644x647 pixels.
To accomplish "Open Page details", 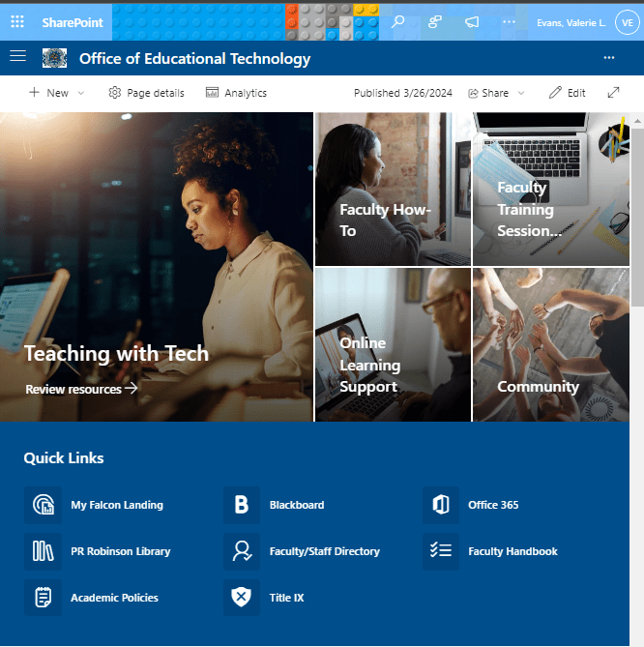I will point(146,93).
